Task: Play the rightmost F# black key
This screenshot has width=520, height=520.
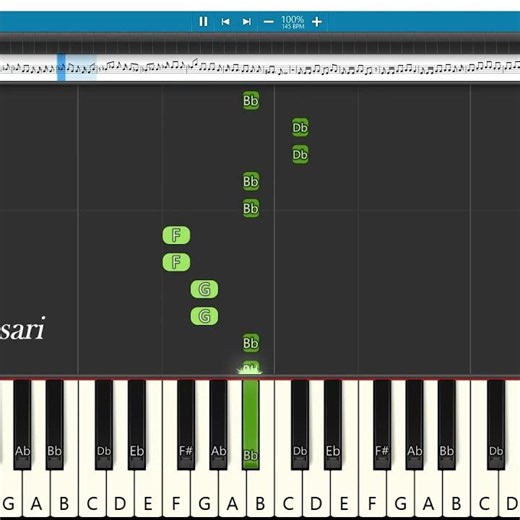Action: [382, 425]
